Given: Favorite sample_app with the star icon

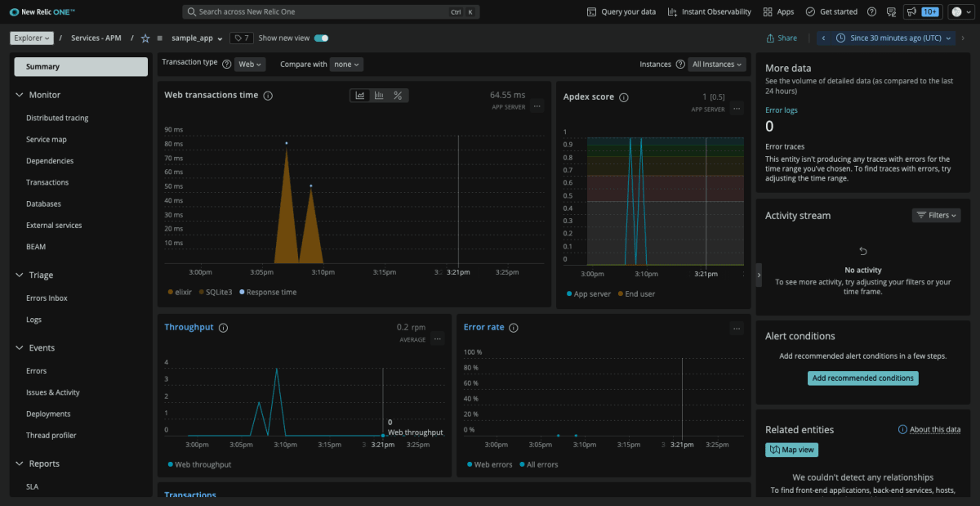Looking at the screenshot, I should coord(145,38).
